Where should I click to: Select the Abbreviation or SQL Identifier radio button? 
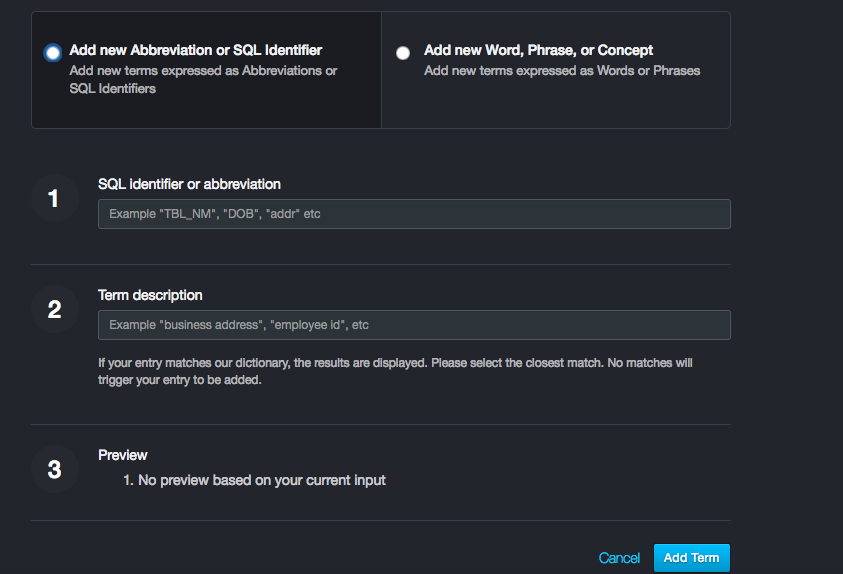coord(52,53)
